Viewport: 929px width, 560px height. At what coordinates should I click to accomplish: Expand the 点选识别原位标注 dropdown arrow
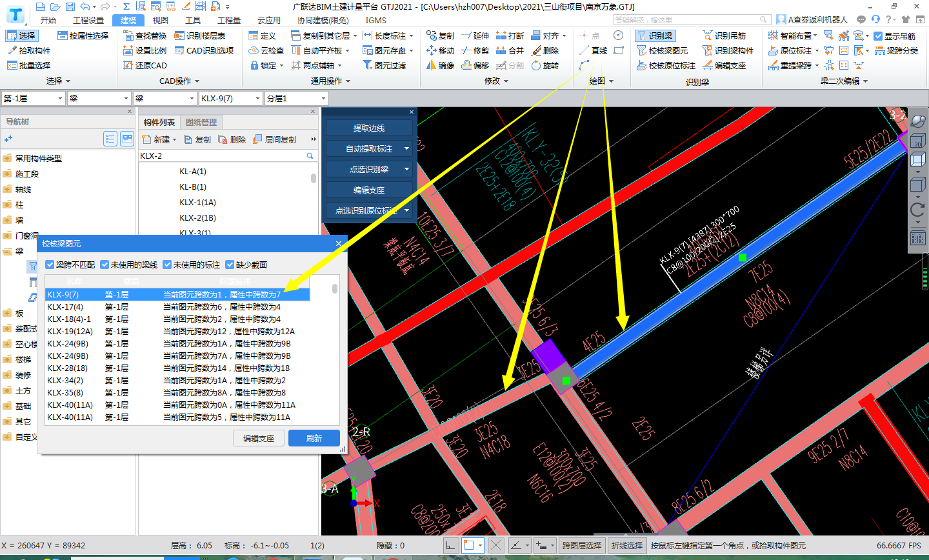[x=406, y=210]
